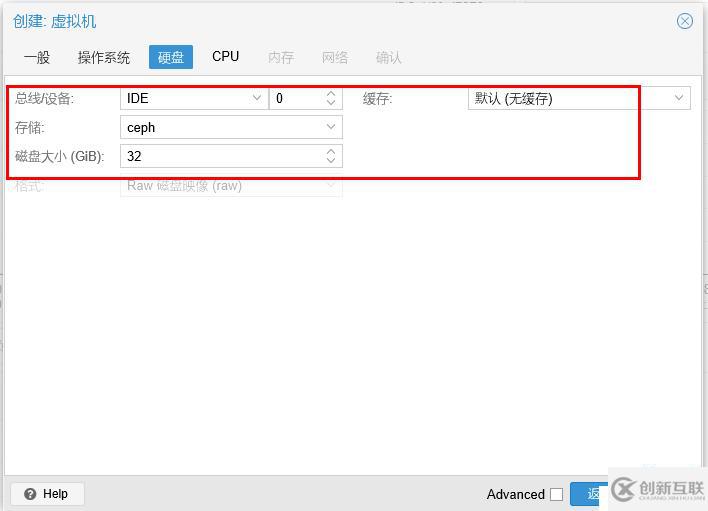Increase the device number spinner
The image size is (708, 511).
click(x=331, y=93)
